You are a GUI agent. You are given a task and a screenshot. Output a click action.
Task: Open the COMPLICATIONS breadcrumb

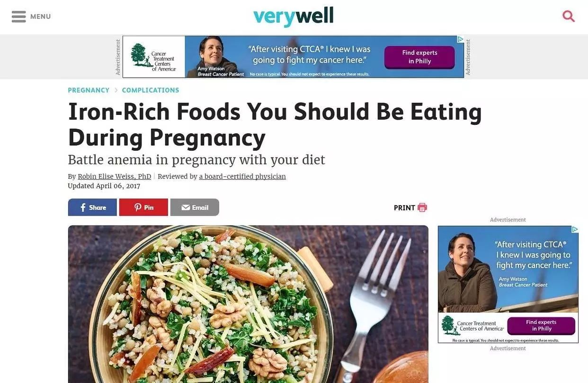(x=151, y=90)
